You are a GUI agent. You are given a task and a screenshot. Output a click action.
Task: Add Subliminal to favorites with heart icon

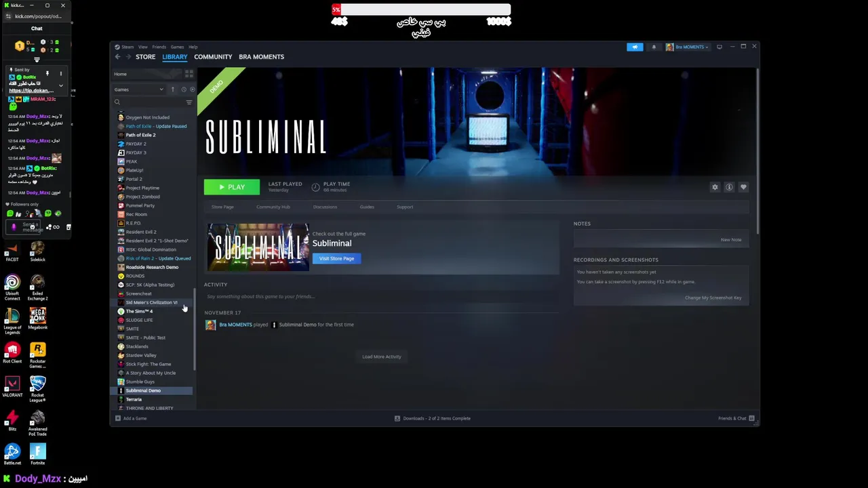coord(743,187)
